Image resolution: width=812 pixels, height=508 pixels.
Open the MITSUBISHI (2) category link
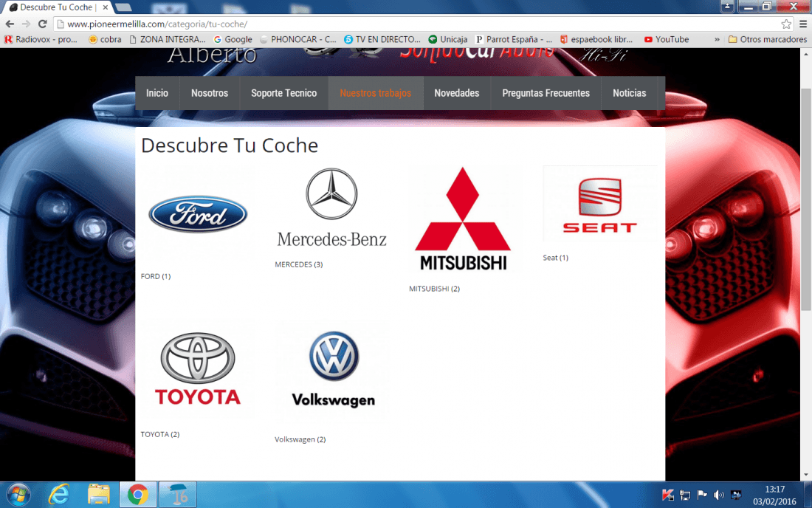(x=435, y=289)
